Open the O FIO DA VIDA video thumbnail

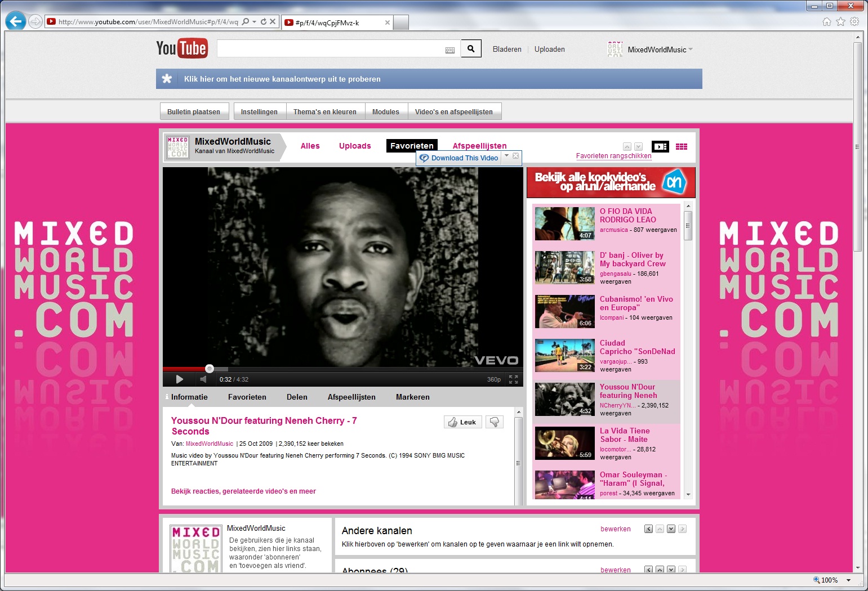pyautogui.click(x=564, y=223)
